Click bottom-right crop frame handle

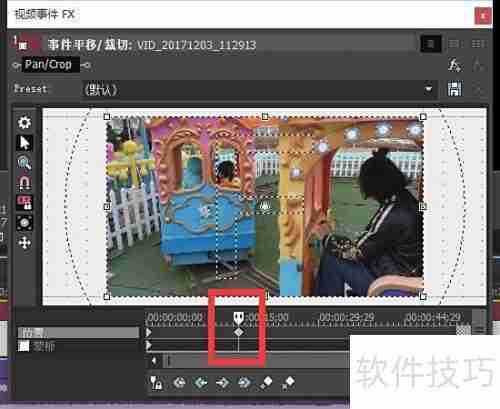pos(423,296)
